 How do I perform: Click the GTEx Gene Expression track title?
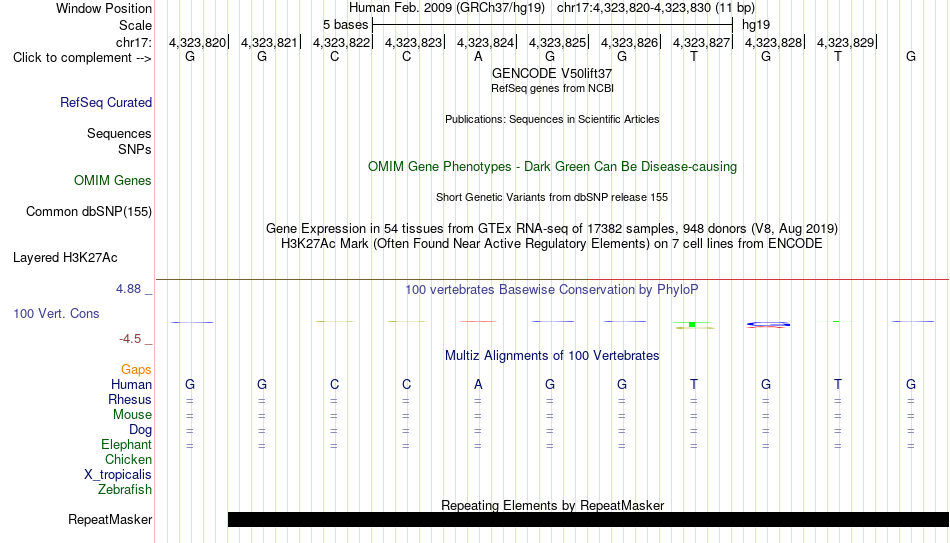tap(552, 228)
